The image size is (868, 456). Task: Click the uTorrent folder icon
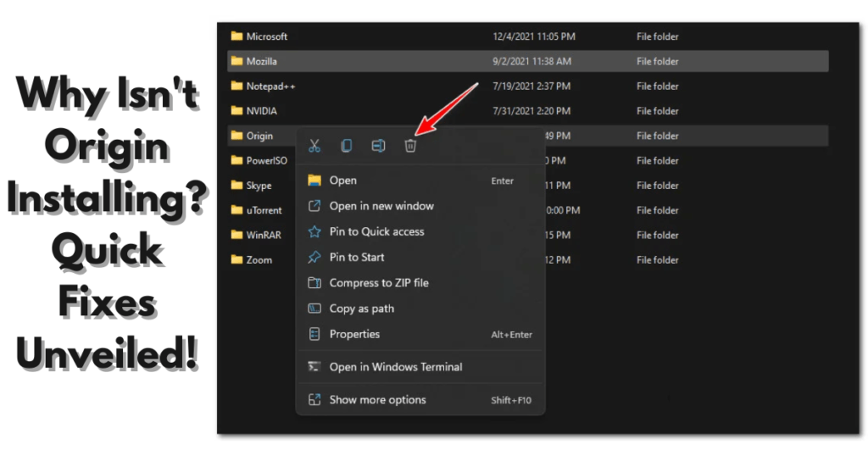(x=237, y=209)
